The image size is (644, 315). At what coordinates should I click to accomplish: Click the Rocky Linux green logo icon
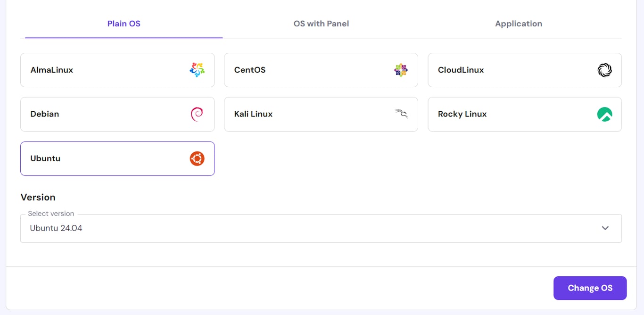[605, 114]
